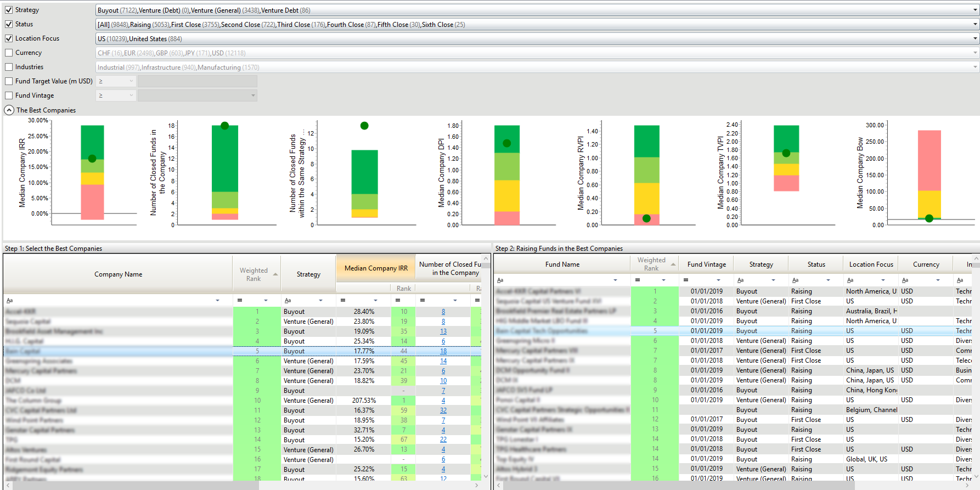The image size is (980, 490).
Task: Click the Step 1 Strategy column header
Action: pyautogui.click(x=308, y=274)
